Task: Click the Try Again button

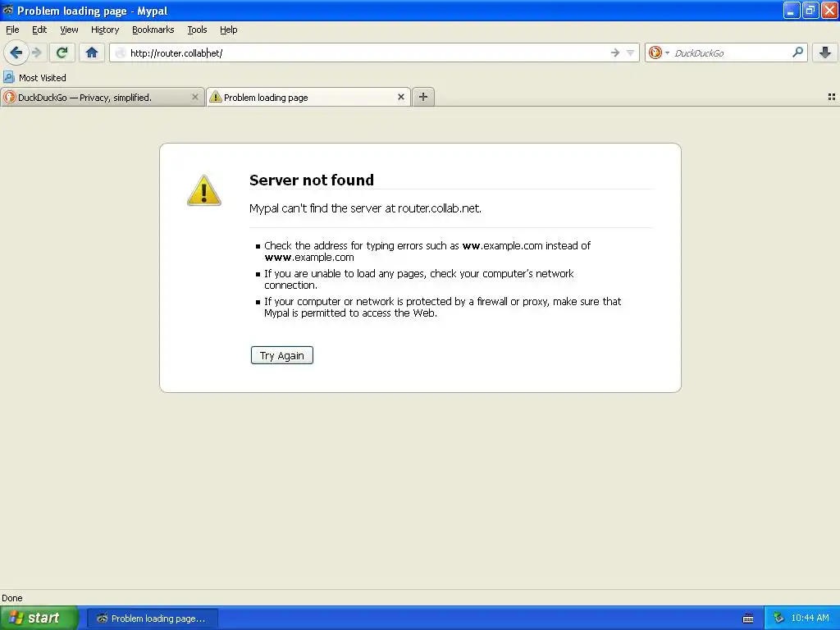Action: pos(282,355)
